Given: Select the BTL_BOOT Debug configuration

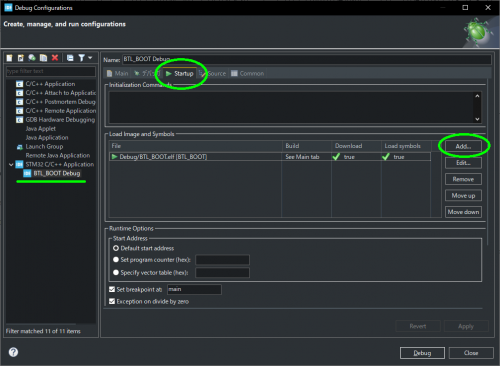Looking at the screenshot, I should pyautogui.click(x=52, y=173).
